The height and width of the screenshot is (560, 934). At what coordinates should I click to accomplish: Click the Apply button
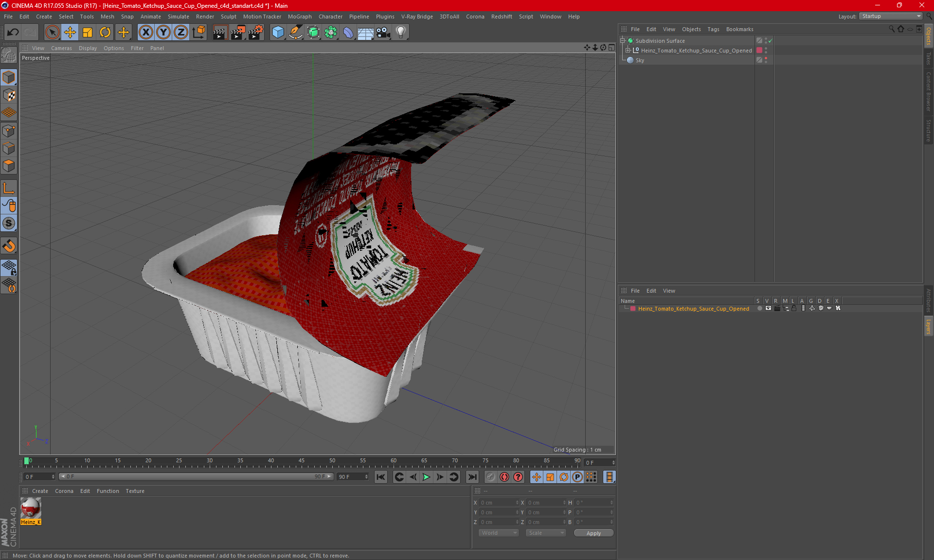click(593, 533)
